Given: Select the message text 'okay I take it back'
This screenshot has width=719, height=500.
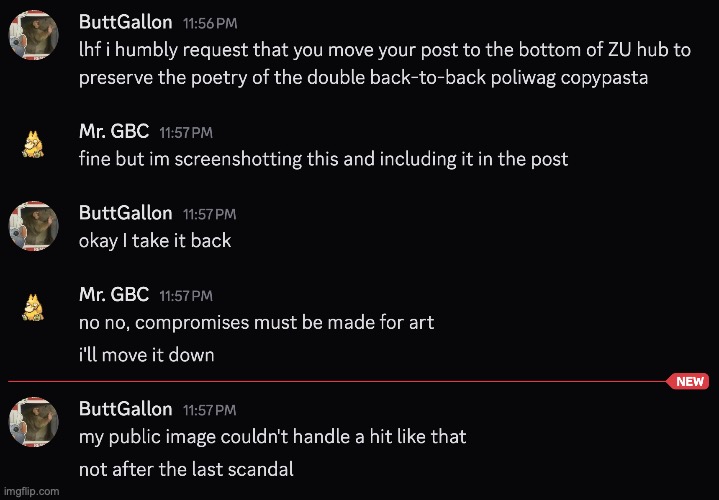Looking at the screenshot, I should [155, 240].
